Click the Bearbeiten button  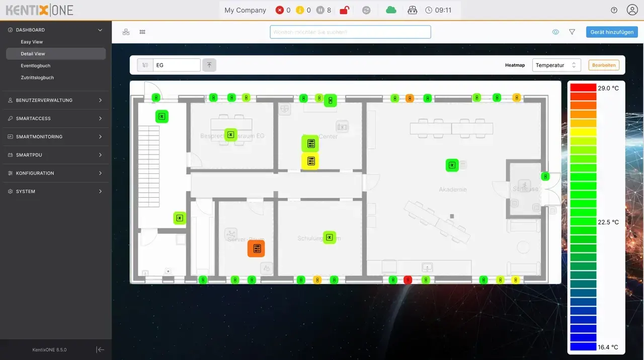pyautogui.click(x=603, y=65)
